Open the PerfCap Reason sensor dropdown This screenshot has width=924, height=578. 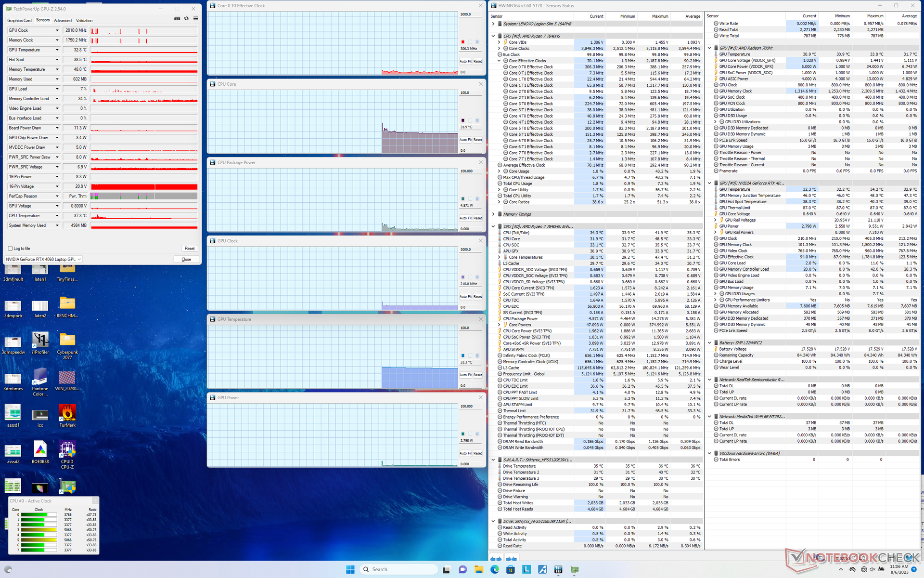(x=57, y=196)
